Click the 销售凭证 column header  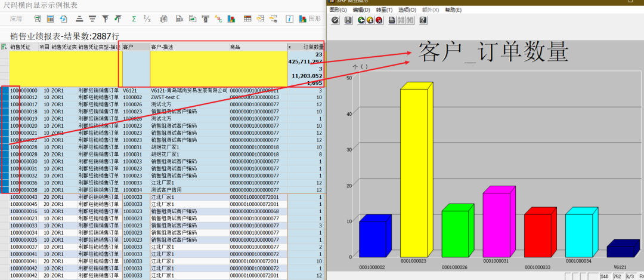point(24,47)
